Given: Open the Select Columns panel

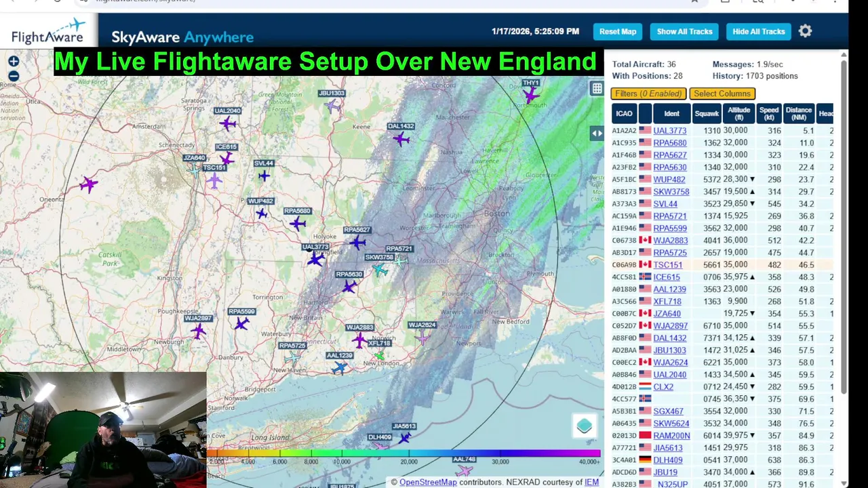Looking at the screenshot, I should (x=722, y=94).
